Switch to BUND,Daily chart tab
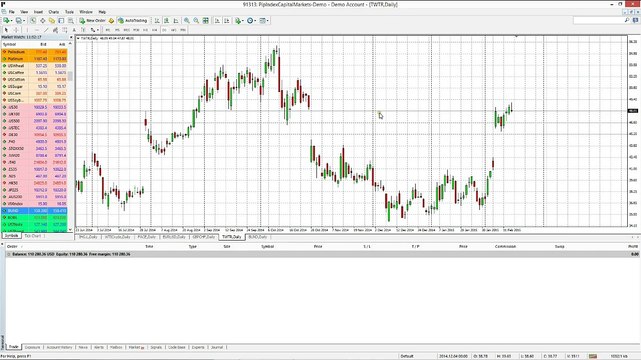Screen dimensions: 641x360 pos(258,237)
